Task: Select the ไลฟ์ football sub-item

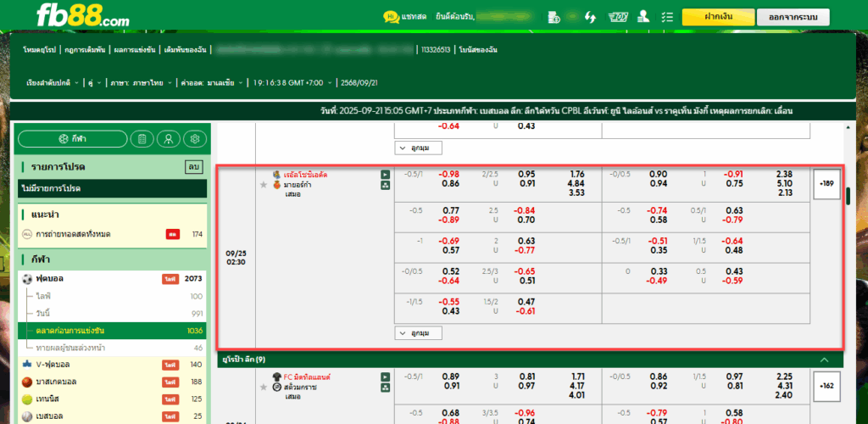Action: pyautogui.click(x=113, y=297)
